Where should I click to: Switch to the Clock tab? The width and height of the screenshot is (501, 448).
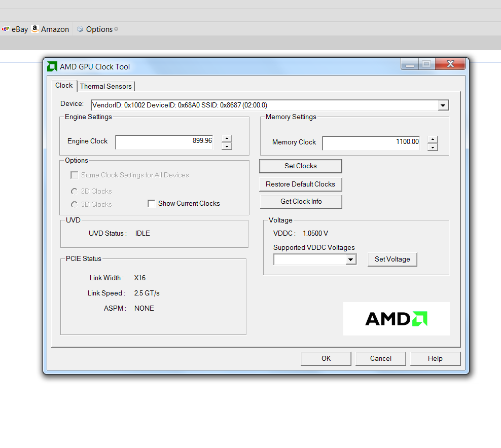64,86
